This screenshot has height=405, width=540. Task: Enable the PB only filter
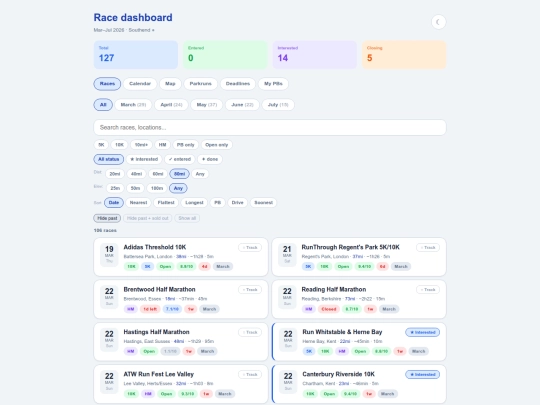coord(185,145)
